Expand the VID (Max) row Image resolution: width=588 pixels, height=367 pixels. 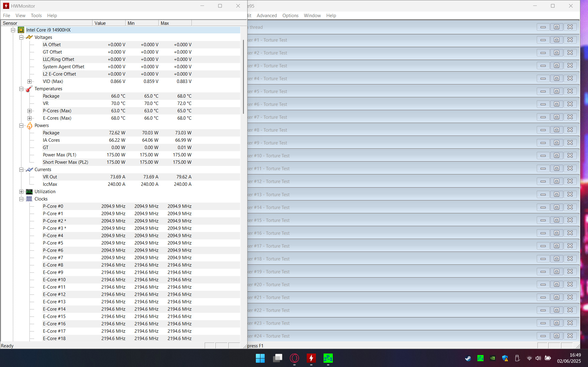tap(29, 81)
